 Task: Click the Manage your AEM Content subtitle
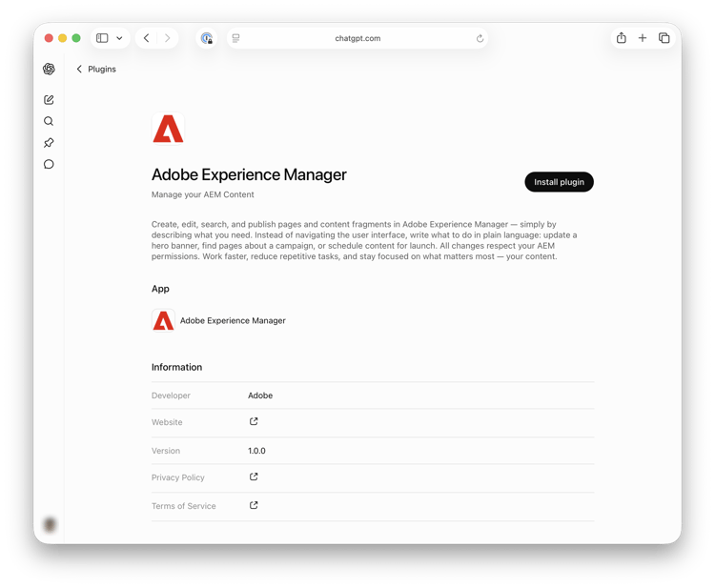click(x=202, y=194)
